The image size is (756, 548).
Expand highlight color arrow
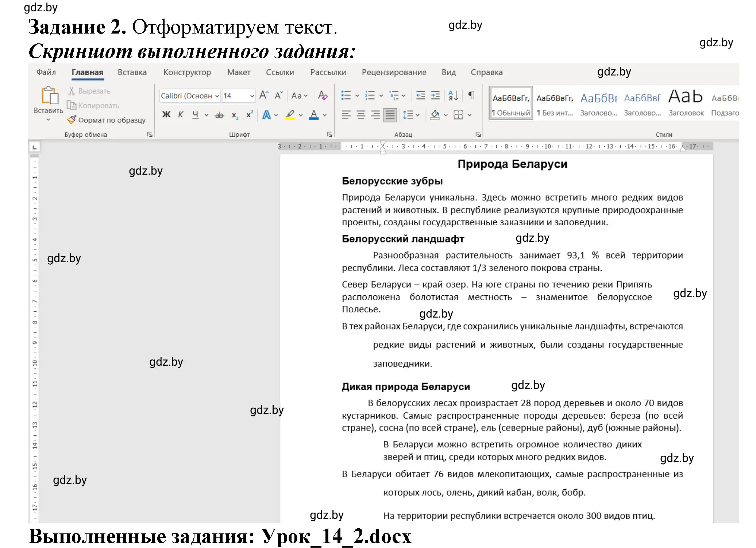click(x=301, y=115)
